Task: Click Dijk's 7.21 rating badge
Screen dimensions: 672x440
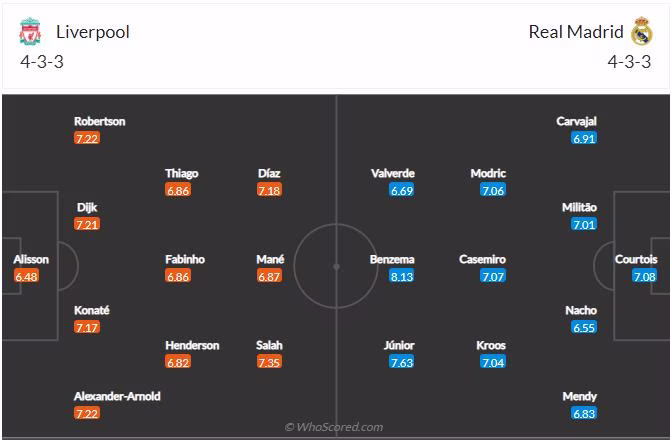Action: click(x=87, y=224)
